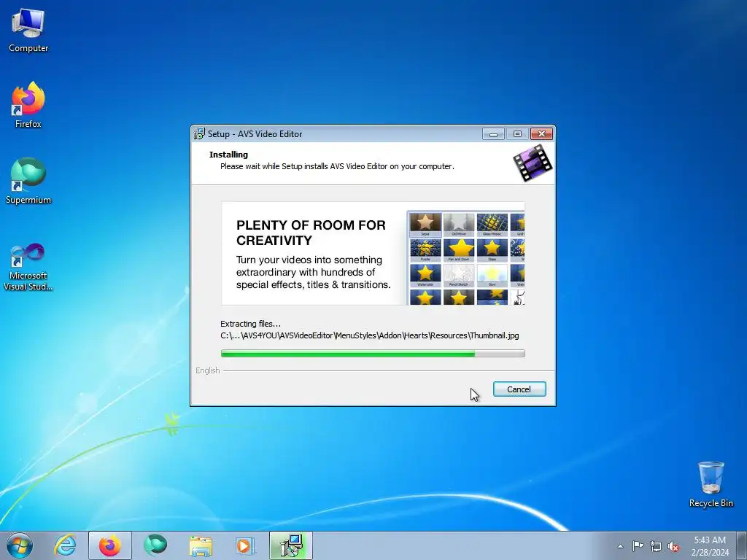The width and height of the screenshot is (747, 560).
Task: Close the Setup - AVS Video Editor window
Action: [x=542, y=134]
